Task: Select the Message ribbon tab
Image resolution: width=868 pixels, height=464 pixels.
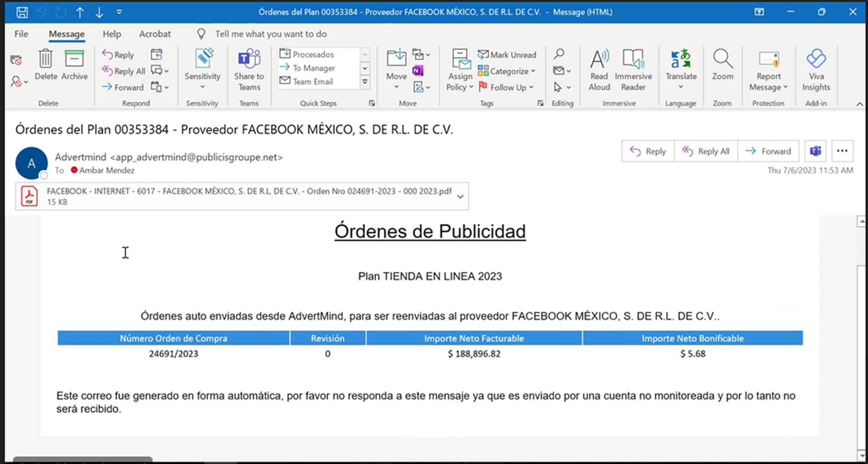Action: pos(66,34)
